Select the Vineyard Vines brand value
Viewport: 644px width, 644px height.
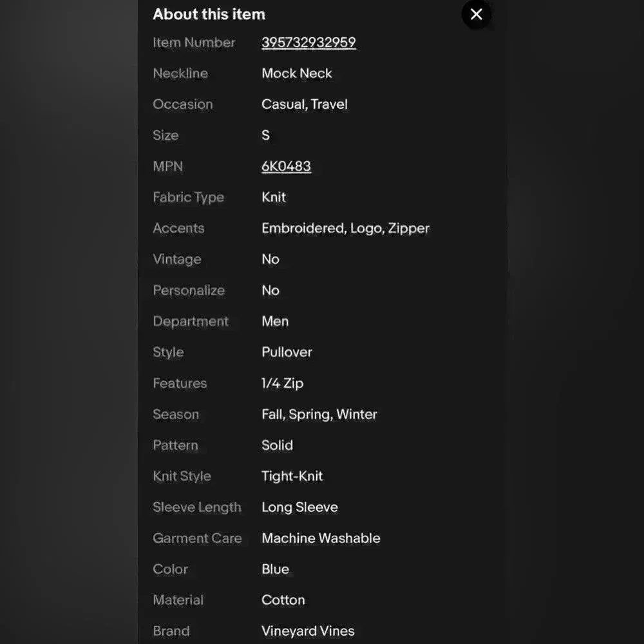[308, 631]
